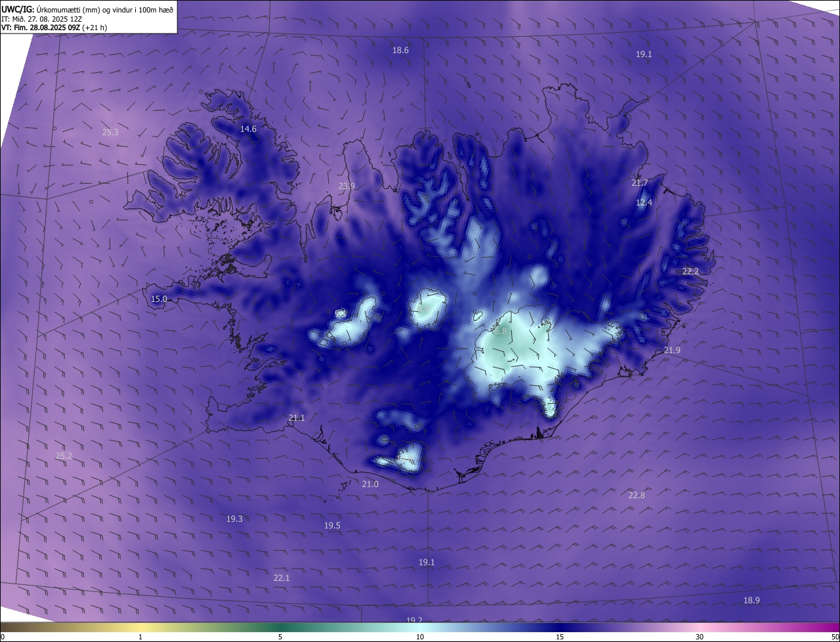Select the 21.0 value on south coast
Image resolution: width=840 pixels, height=642 pixels.
(370, 484)
